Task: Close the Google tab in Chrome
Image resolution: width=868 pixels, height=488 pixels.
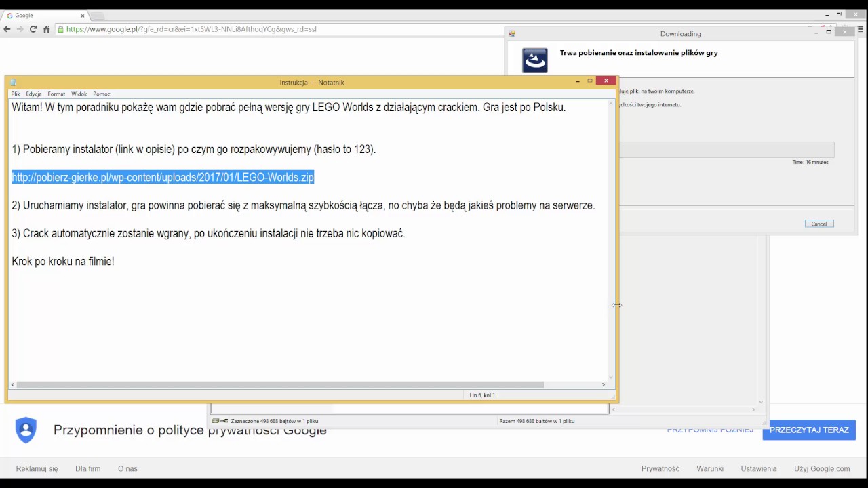Action: [83, 16]
